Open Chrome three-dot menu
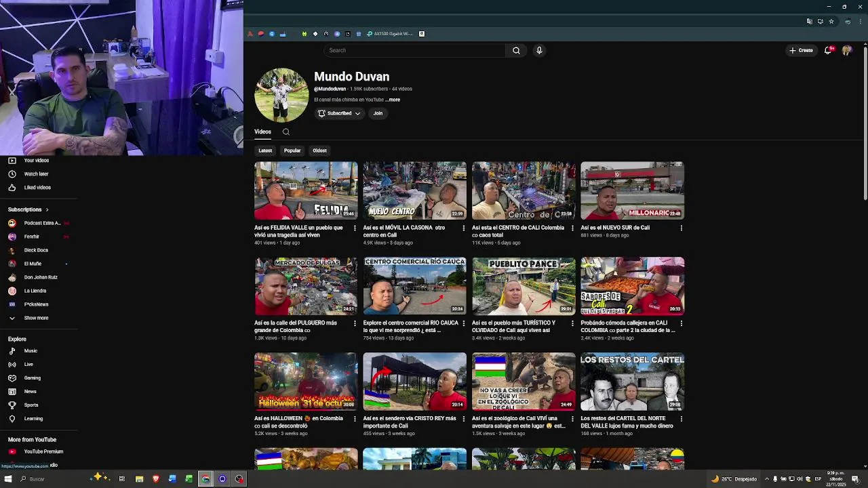868x488 pixels. coord(859,22)
